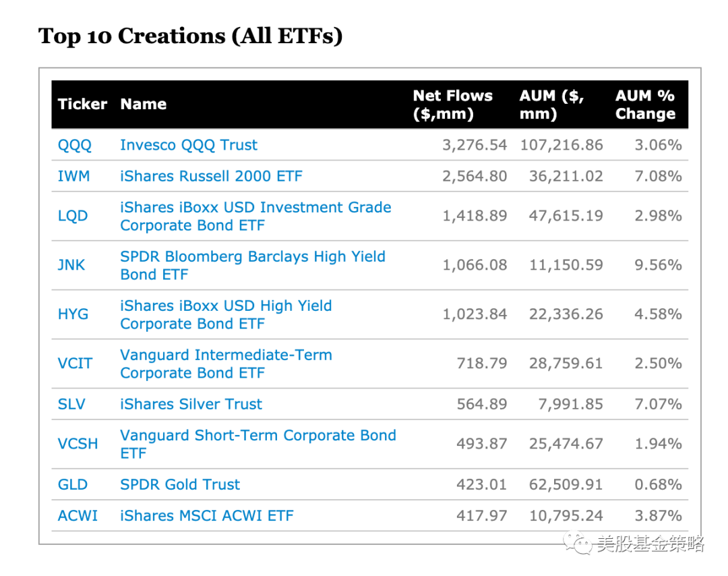Open the SPDR Gold Trust link
The image size is (728, 576).
click(x=180, y=485)
